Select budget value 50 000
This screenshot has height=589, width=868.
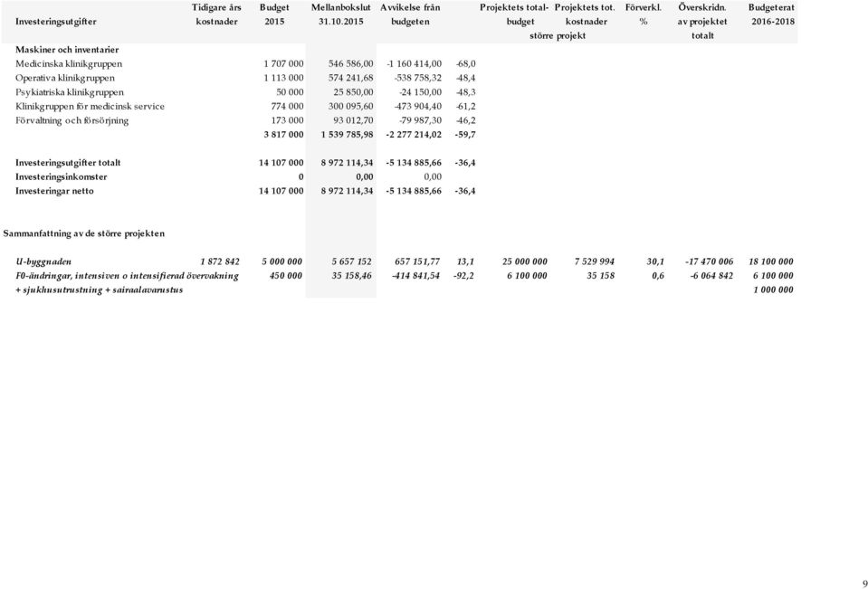pos(290,92)
